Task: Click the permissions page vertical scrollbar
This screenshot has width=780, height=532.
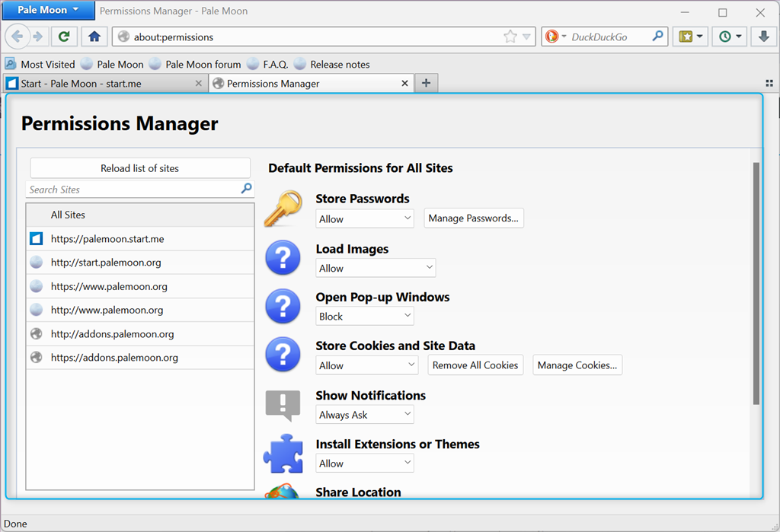Action: (x=756, y=282)
